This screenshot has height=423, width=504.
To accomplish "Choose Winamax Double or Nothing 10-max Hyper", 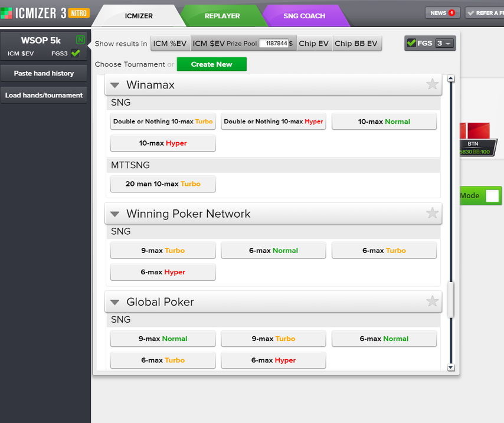I will tap(273, 122).
